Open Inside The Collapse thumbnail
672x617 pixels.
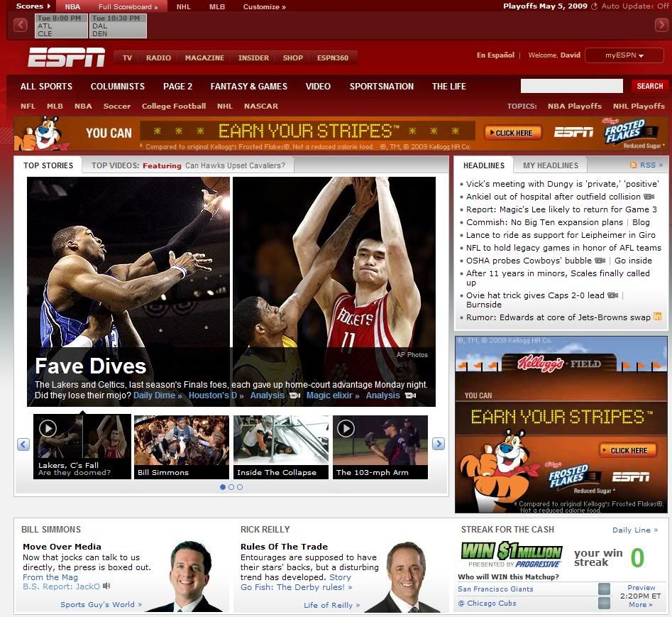[281, 447]
